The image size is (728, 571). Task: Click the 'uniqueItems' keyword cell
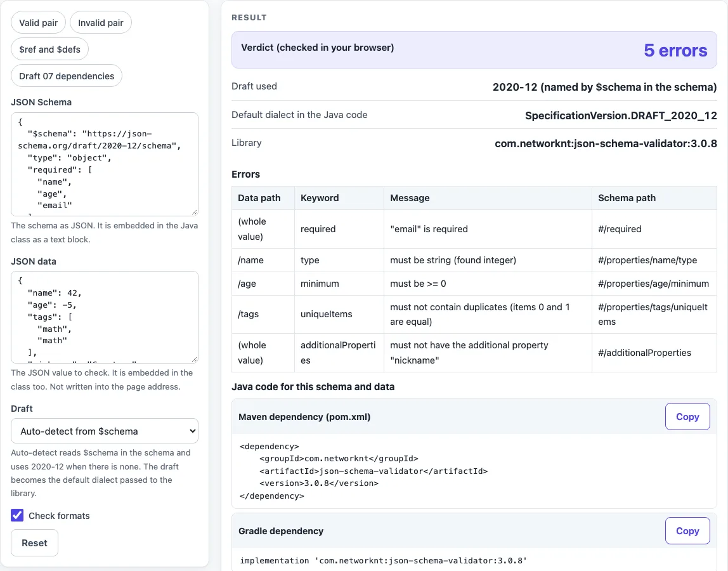click(339, 314)
